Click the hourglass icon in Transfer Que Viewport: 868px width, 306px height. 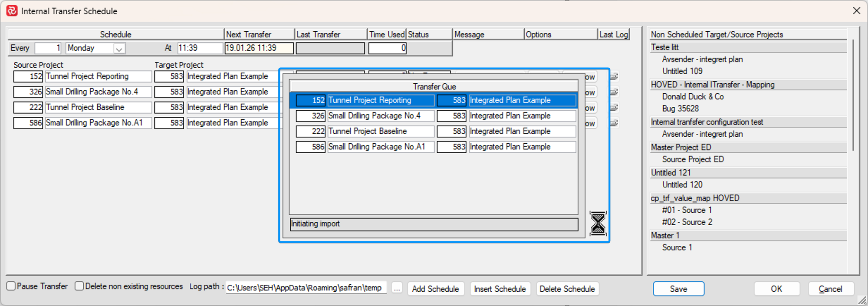click(598, 224)
